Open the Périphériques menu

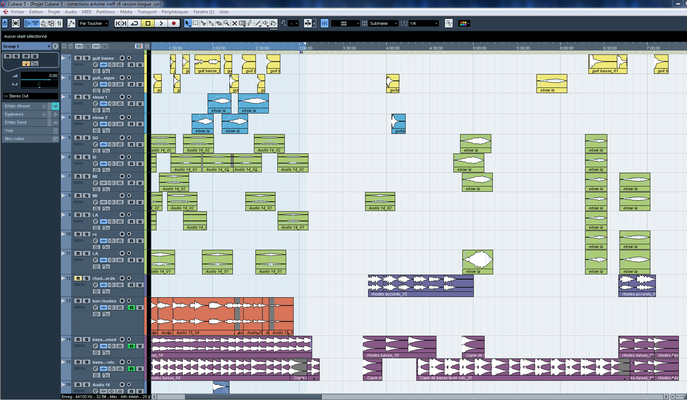(x=175, y=12)
